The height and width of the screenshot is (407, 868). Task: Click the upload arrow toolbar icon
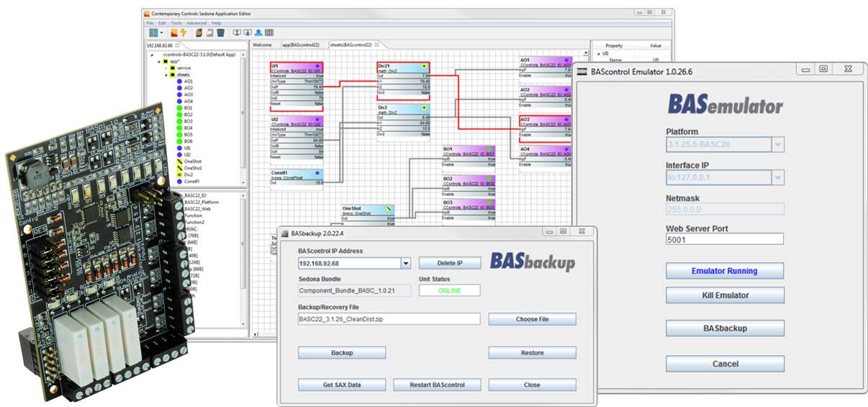tap(237, 32)
